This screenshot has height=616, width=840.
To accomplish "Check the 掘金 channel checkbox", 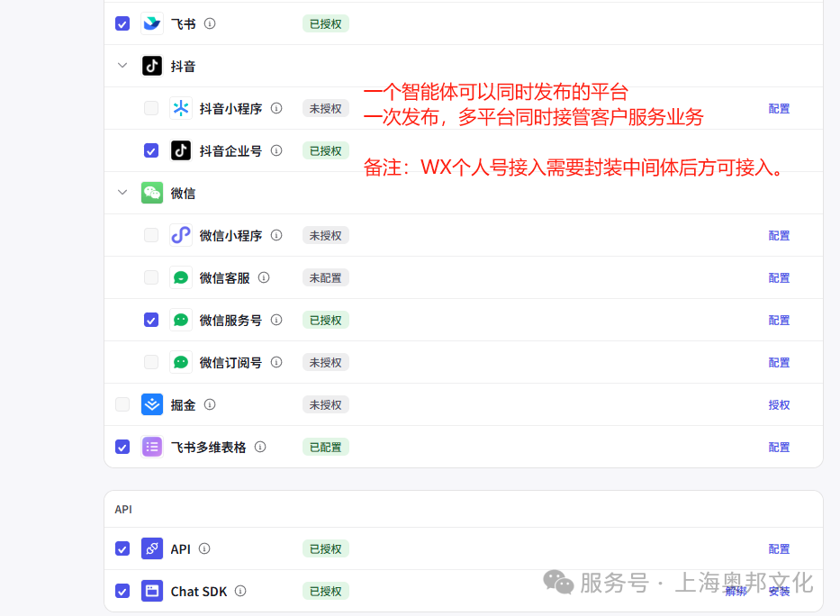I will [x=122, y=404].
